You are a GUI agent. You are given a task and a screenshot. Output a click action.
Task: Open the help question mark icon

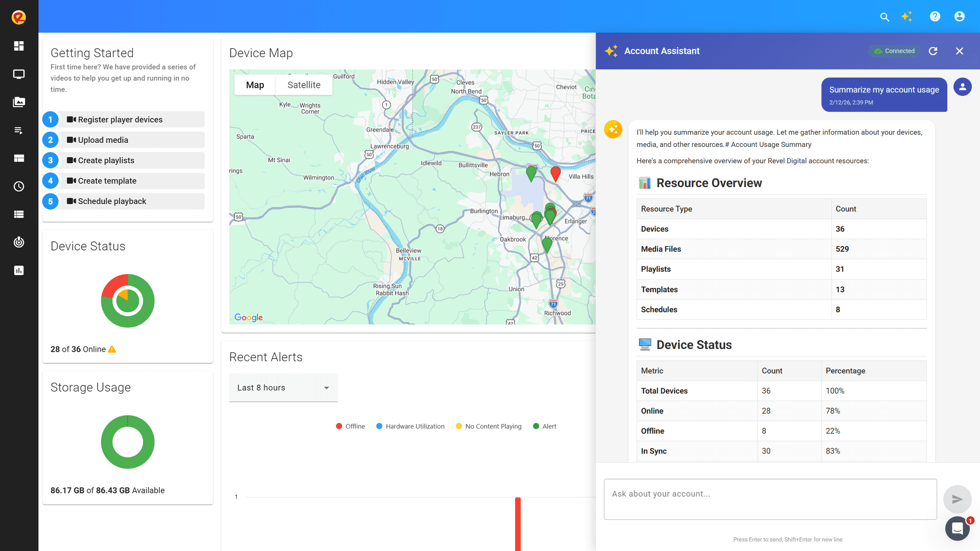[935, 16]
